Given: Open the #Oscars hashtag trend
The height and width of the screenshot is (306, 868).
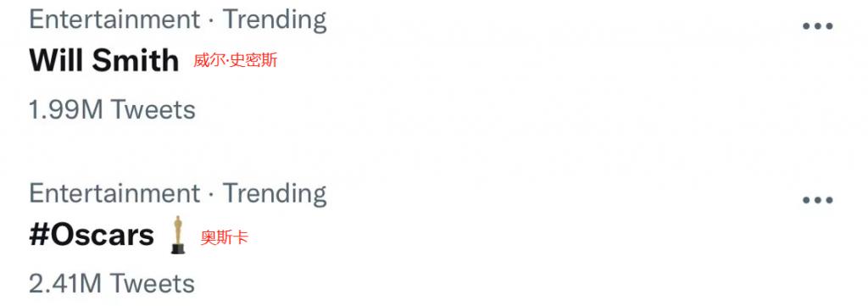Looking at the screenshot, I should click(x=92, y=235).
